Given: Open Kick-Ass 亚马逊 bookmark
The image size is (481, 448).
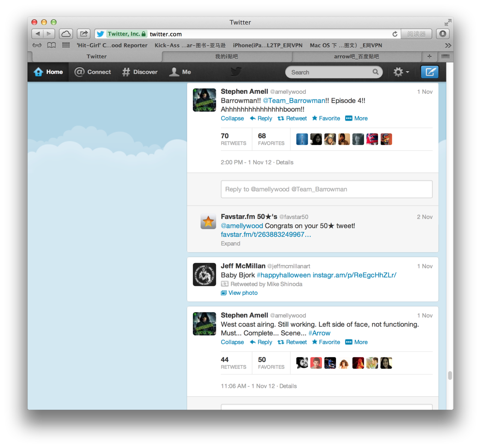Looking at the screenshot, I should [190, 45].
